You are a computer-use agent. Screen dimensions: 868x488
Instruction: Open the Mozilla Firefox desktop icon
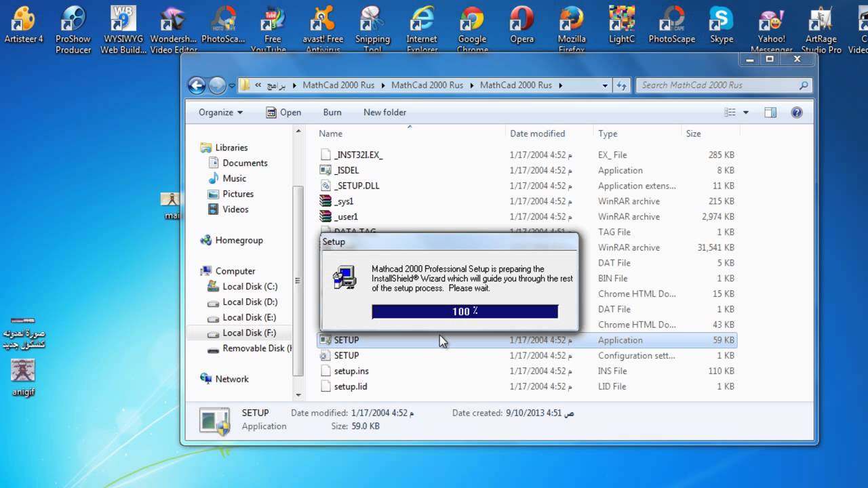point(572,28)
